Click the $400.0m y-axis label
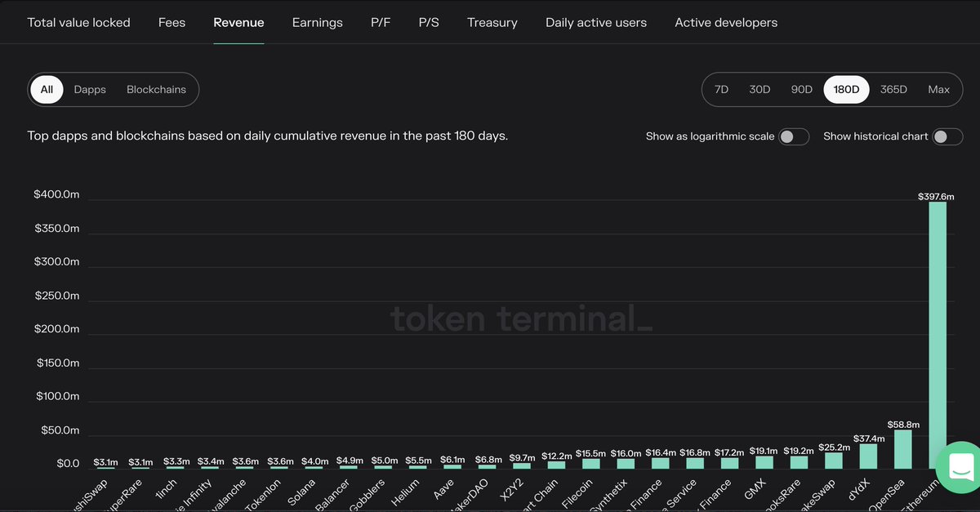Screen dimensions: 980x512 coord(56,194)
